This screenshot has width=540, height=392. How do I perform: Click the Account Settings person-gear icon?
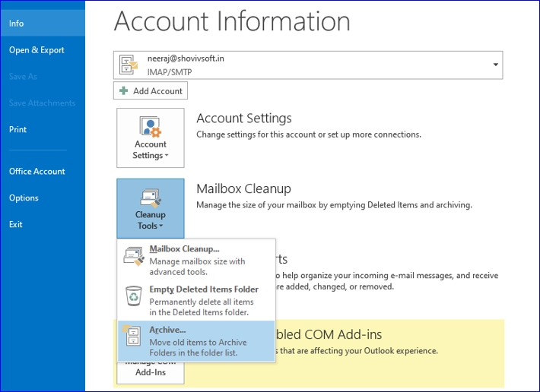150,127
